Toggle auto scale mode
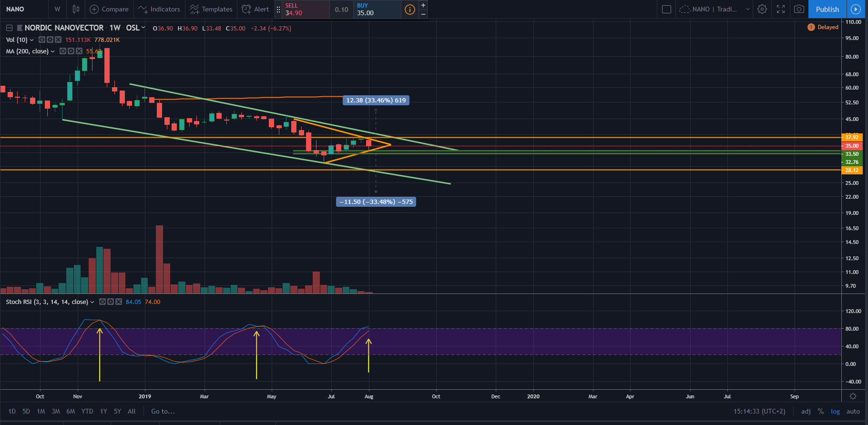Screen dimensions: 868x425 [853, 411]
